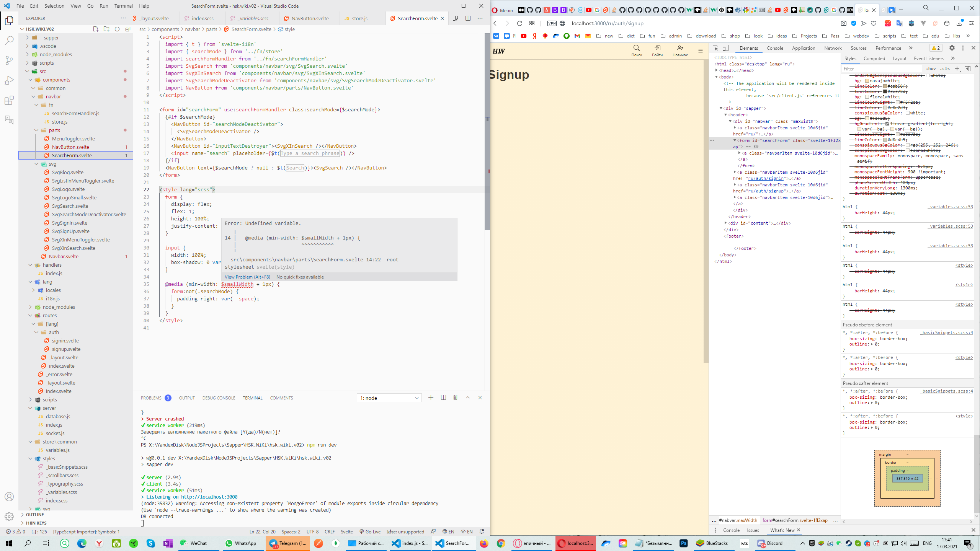Collapse the navbar folder
This screenshot has width=980, height=551.
click(34, 96)
